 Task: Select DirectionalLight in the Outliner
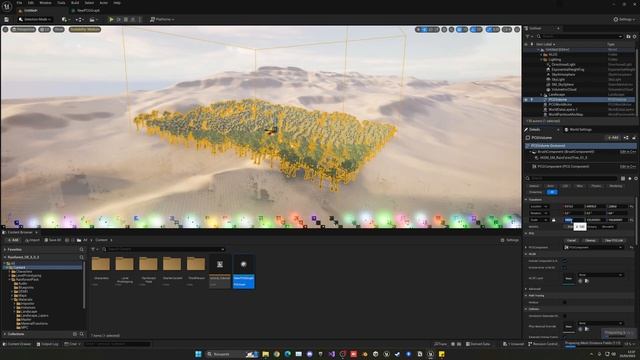click(x=563, y=64)
